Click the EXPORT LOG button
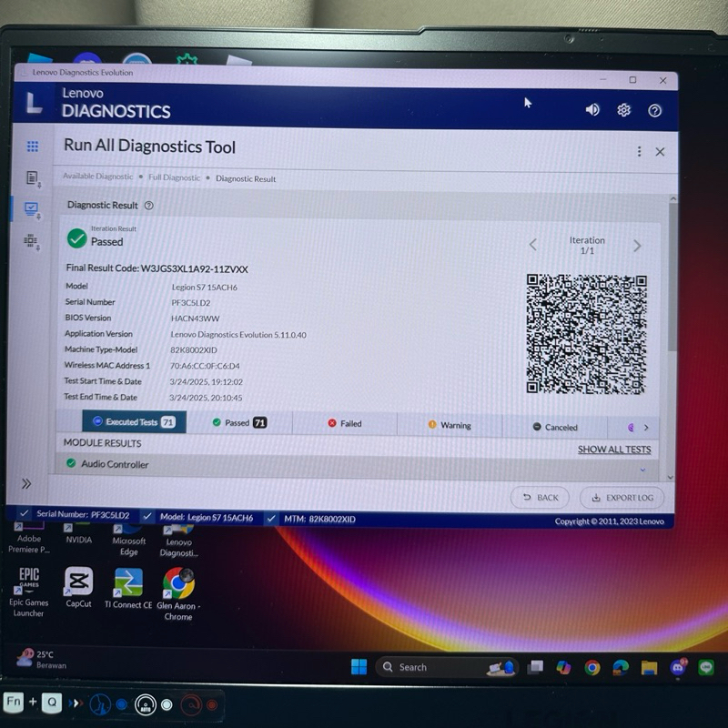The image size is (728, 728). point(622,498)
